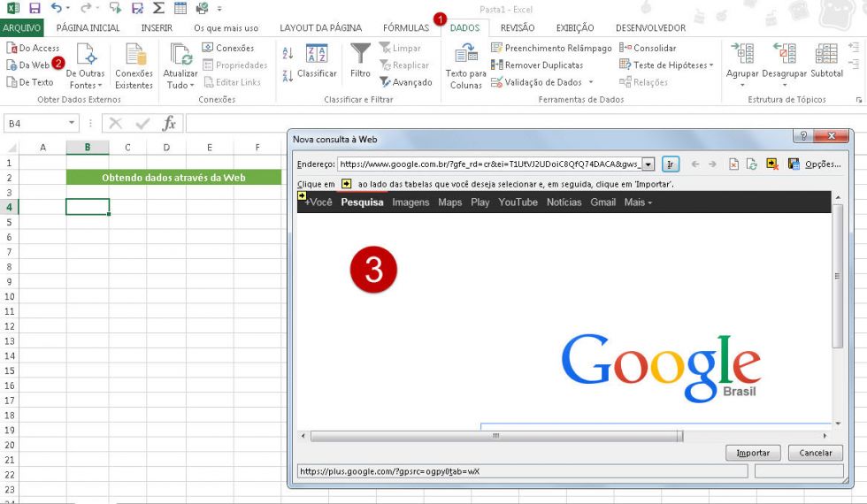Click the Do Access import icon
This screenshot has height=504, width=867.
pos(12,48)
